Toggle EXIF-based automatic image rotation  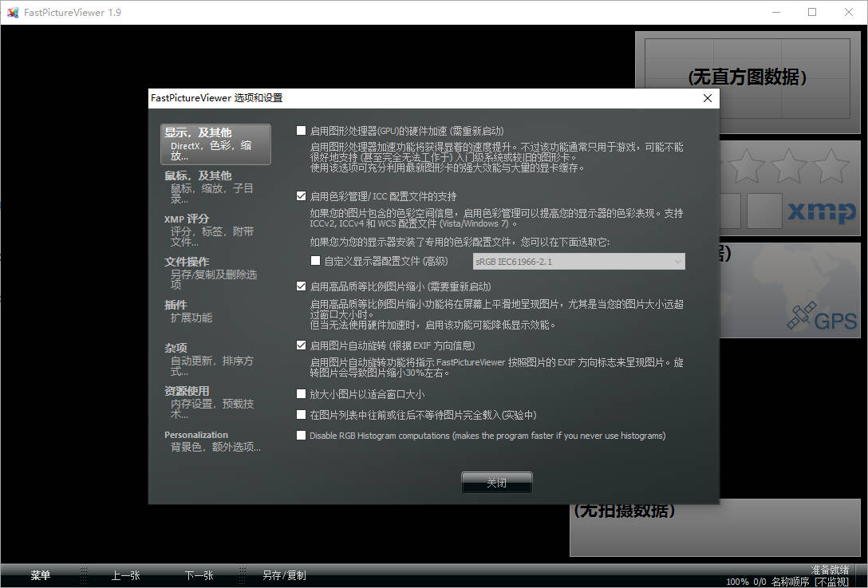point(301,345)
